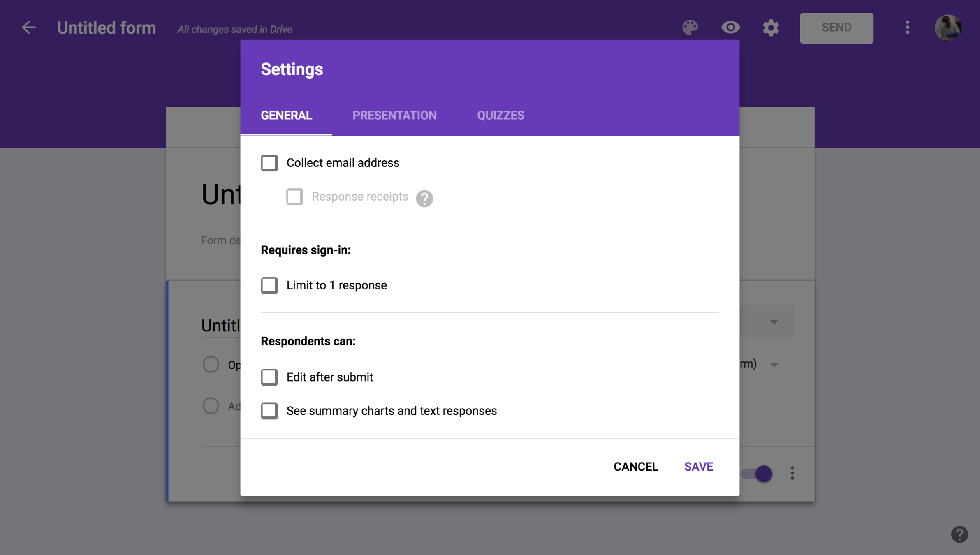Image resolution: width=980 pixels, height=555 pixels.
Task: Switch to the Presentation tab
Action: pyautogui.click(x=394, y=116)
